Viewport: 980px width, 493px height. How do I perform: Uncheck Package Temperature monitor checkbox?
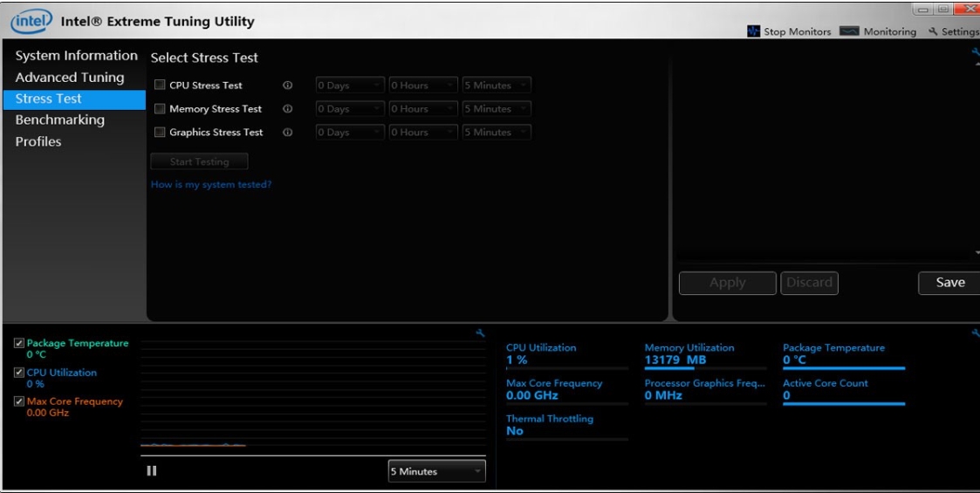click(x=19, y=344)
